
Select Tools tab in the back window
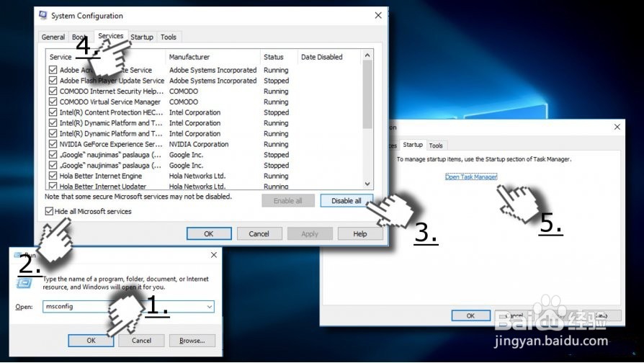tap(436, 145)
